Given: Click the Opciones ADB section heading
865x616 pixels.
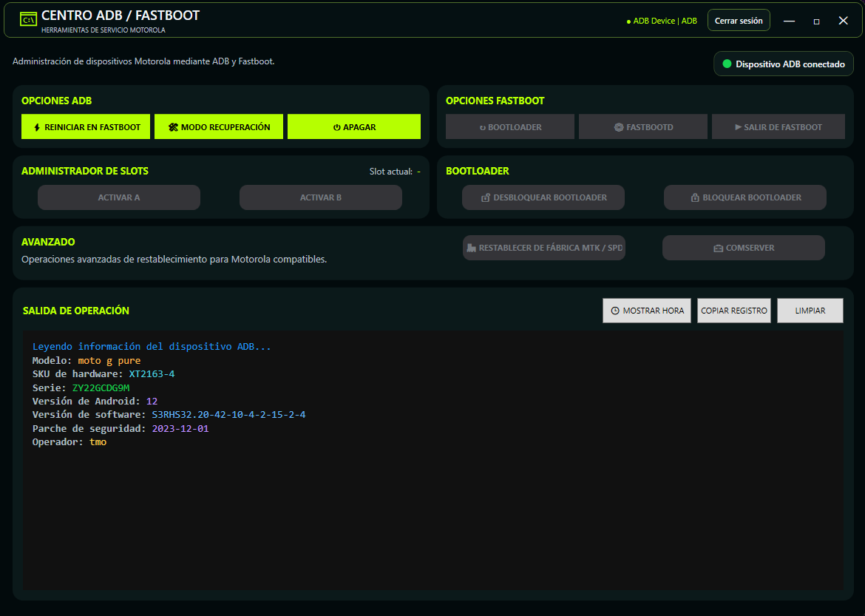Looking at the screenshot, I should coord(57,101).
